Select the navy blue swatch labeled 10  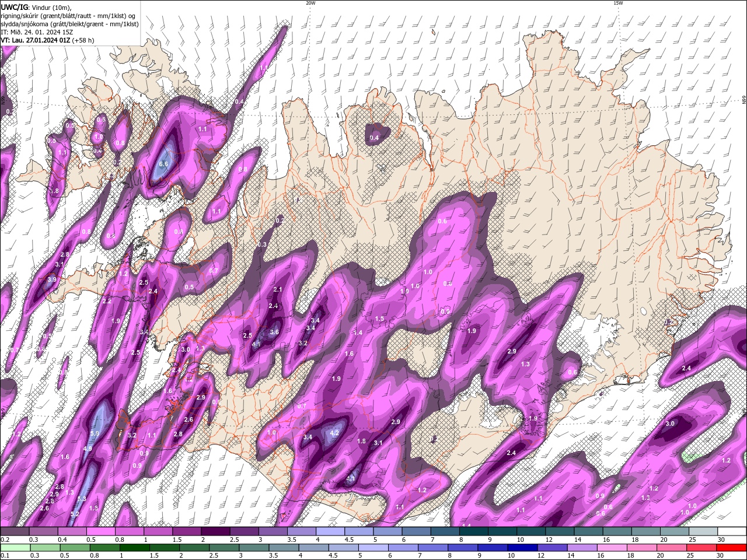(x=522, y=548)
